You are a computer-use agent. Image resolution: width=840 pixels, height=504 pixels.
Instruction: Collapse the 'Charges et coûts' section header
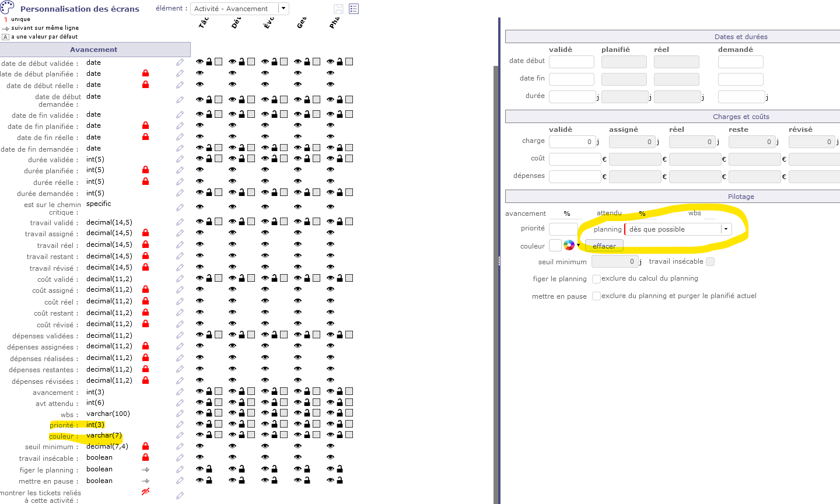click(673, 117)
